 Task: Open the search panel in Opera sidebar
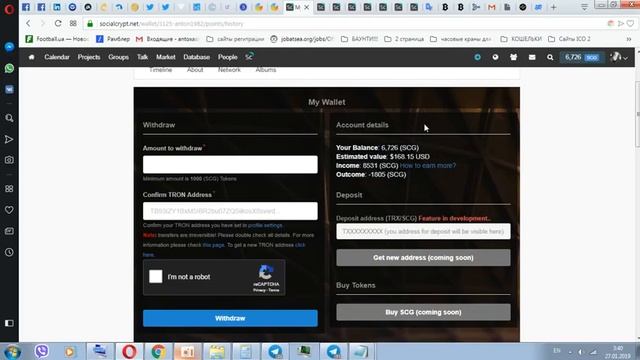coord(9,118)
